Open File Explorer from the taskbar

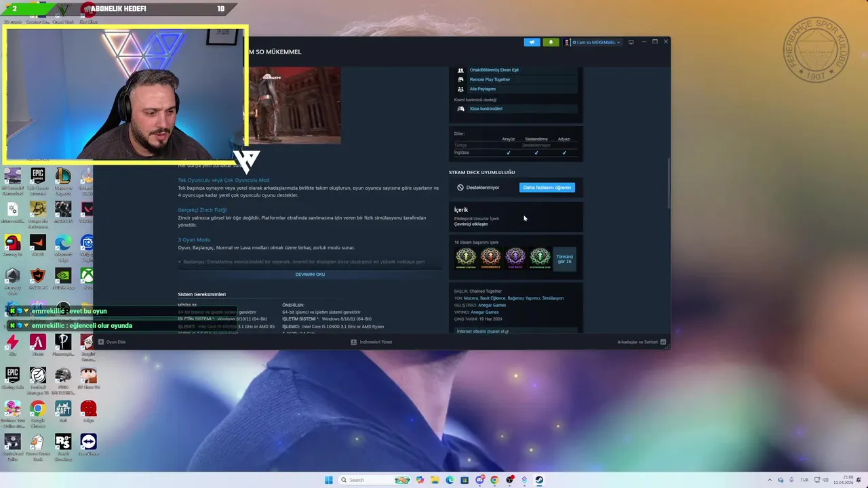pyautogui.click(x=435, y=480)
